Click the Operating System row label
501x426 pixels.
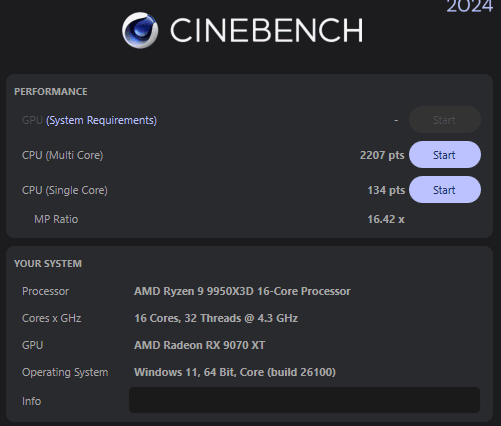click(65, 372)
